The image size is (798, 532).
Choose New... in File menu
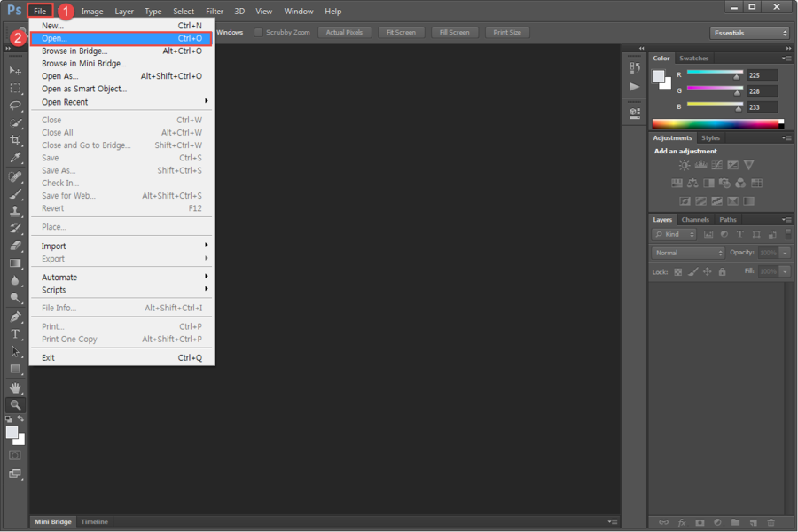coord(121,26)
